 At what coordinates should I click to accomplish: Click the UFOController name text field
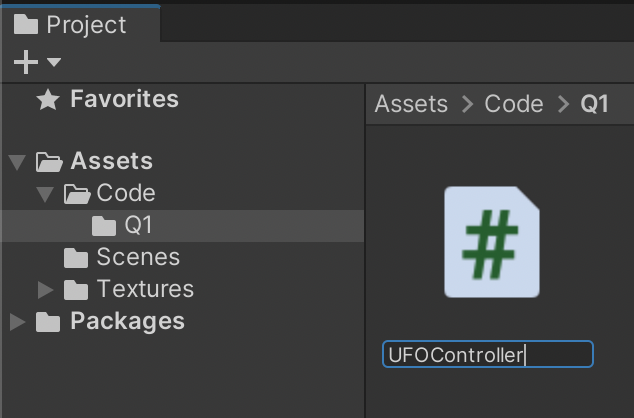point(487,354)
